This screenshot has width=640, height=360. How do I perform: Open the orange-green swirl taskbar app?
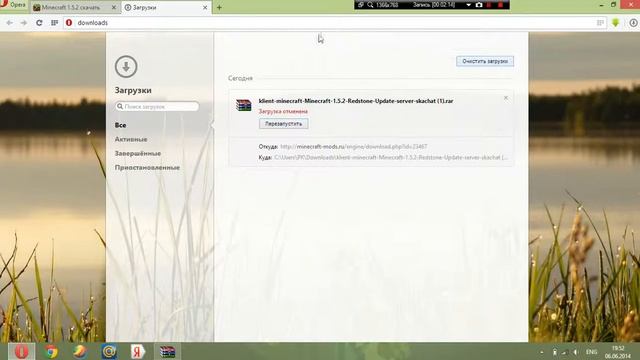coord(80,351)
